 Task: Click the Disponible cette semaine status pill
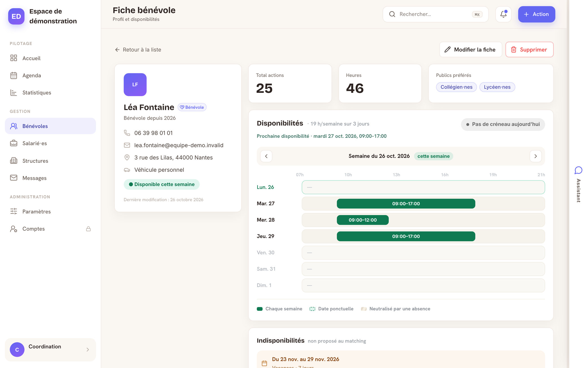coord(161,184)
